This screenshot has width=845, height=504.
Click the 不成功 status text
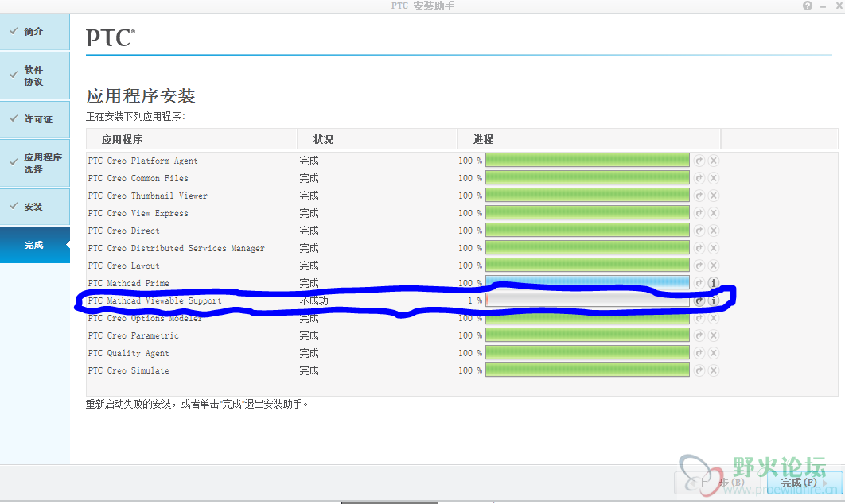click(313, 301)
